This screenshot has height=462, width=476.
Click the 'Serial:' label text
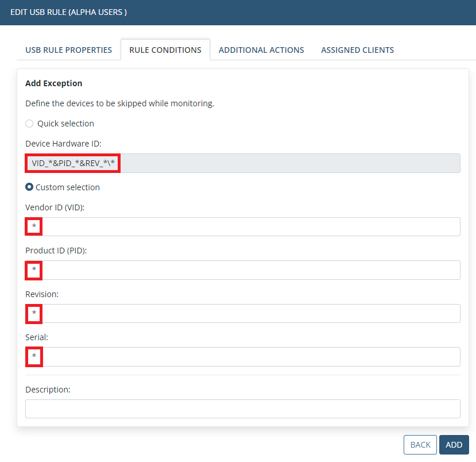click(37, 337)
